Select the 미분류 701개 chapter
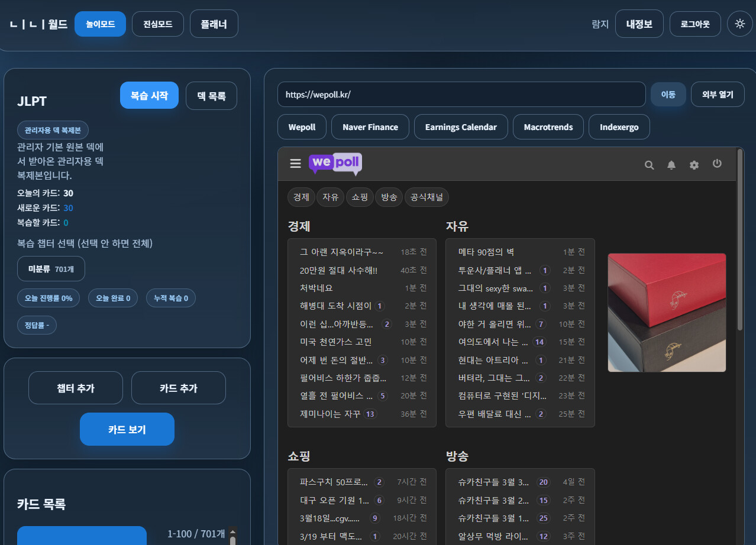The height and width of the screenshot is (545, 756). 51,269
